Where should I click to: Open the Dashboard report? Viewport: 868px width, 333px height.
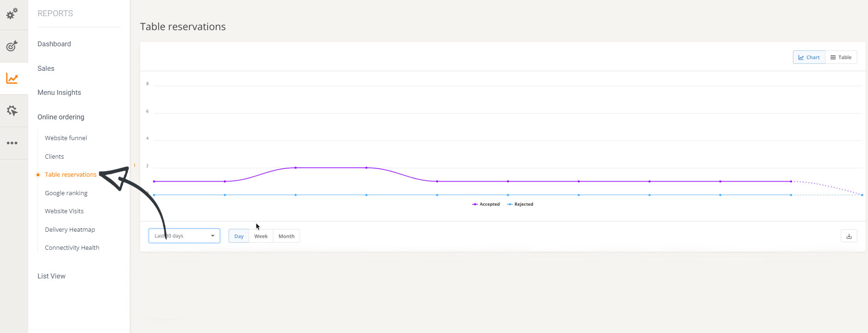click(54, 44)
